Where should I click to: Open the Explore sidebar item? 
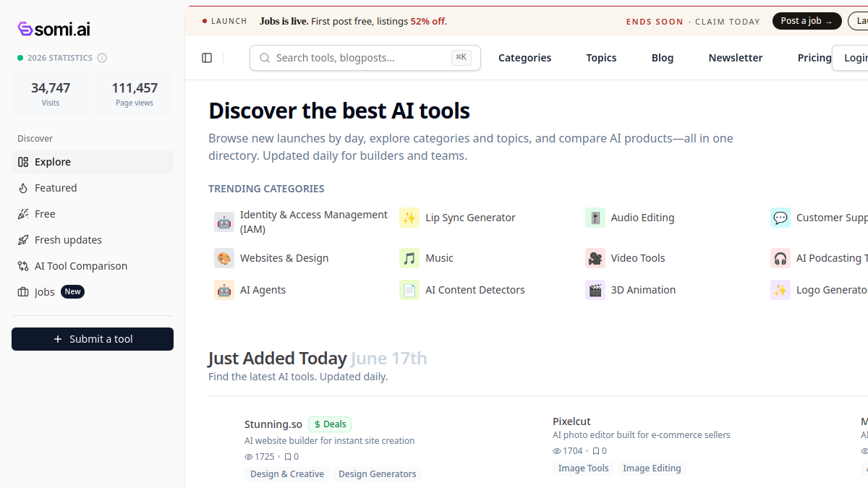click(x=93, y=162)
